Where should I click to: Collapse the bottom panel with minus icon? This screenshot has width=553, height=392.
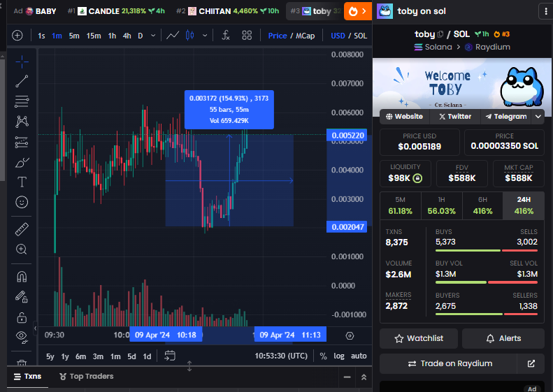click(347, 377)
